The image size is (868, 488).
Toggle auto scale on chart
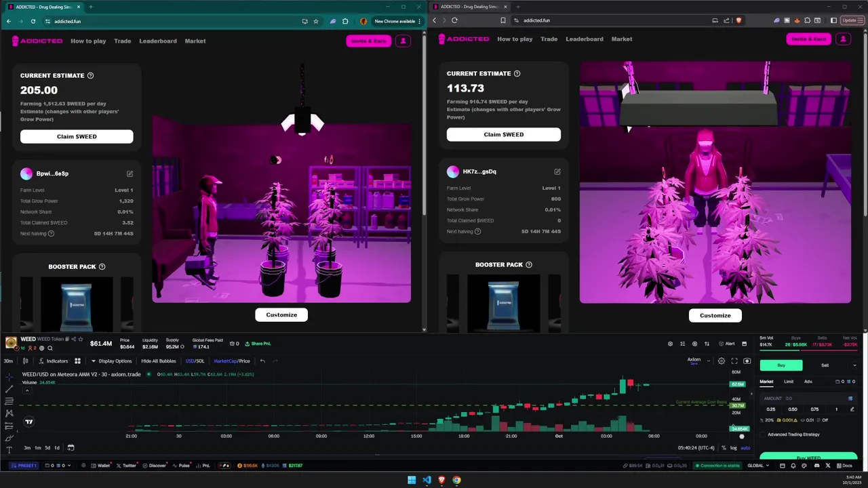[x=745, y=448]
